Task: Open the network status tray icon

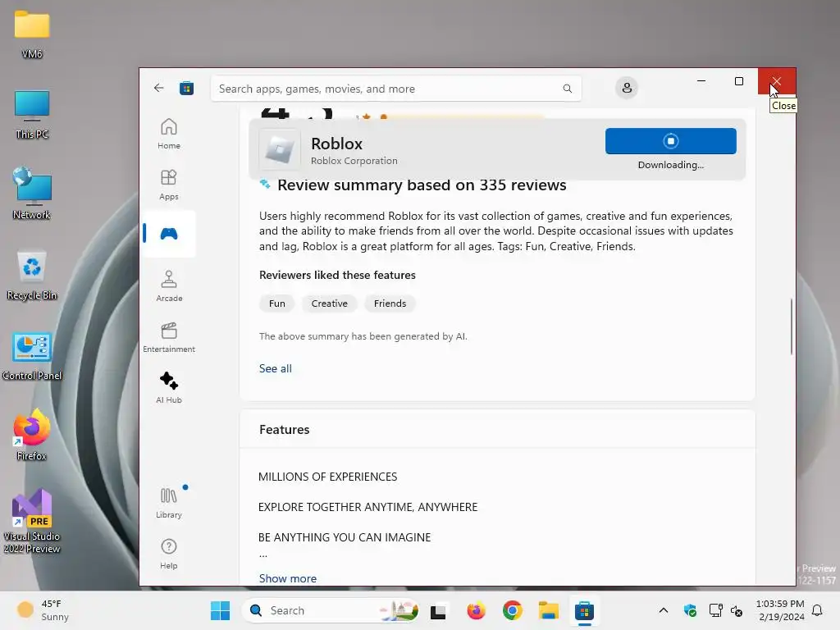Action: coord(715,610)
